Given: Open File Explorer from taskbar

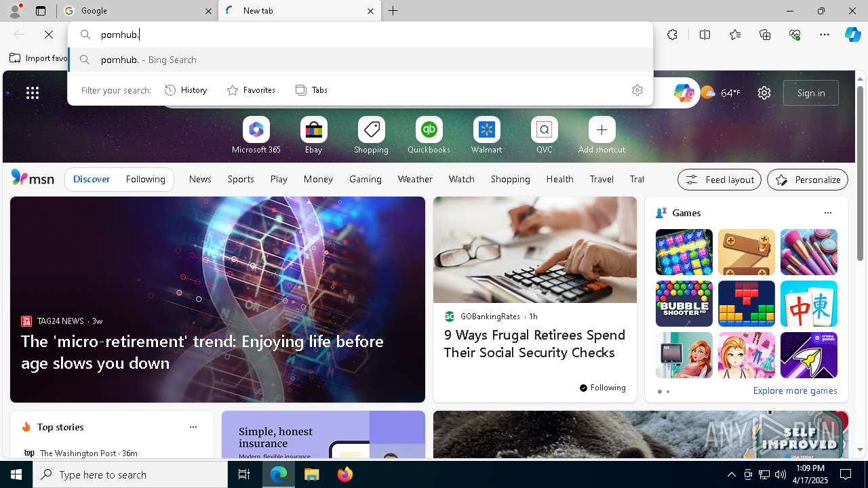Looking at the screenshot, I should click(311, 474).
